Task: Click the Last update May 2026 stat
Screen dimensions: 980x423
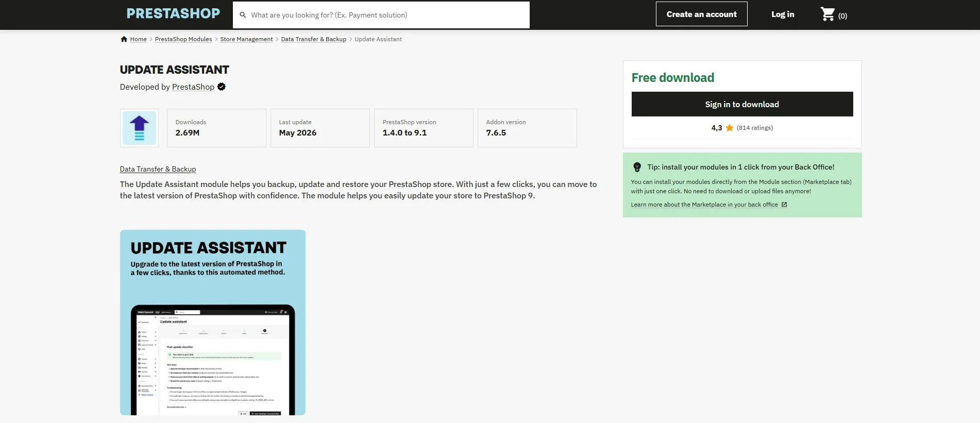Action: pyautogui.click(x=320, y=128)
